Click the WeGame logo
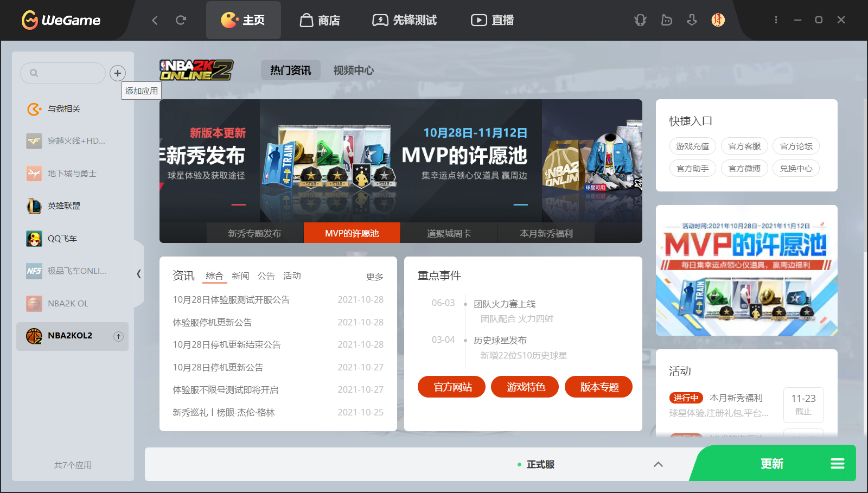The width and height of the screenshot is (868, 493). (61, 20)
